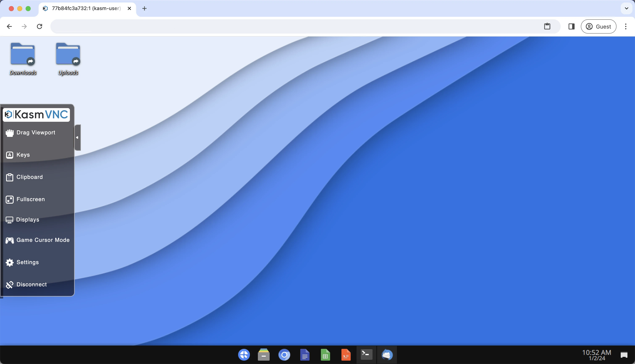The width and height of the screenshot is (635, 364).
Task: Toggle the browser sidebar panel
Action: pos(571,26)
